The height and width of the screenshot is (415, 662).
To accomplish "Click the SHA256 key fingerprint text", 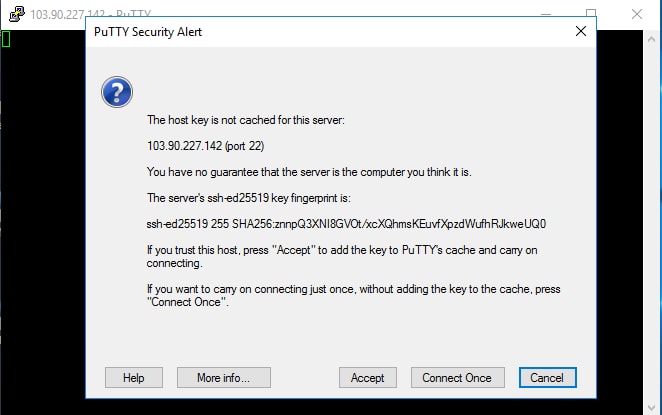I will coord(346,224).
